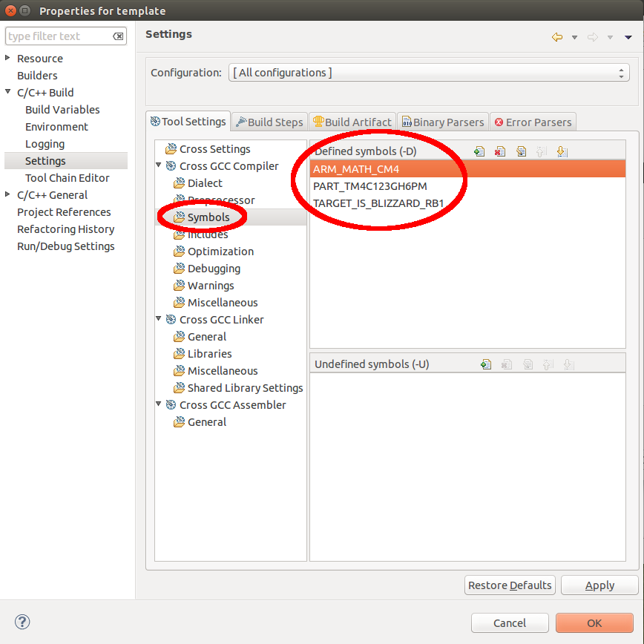Add a new undefined symbol

click(486, 364)
